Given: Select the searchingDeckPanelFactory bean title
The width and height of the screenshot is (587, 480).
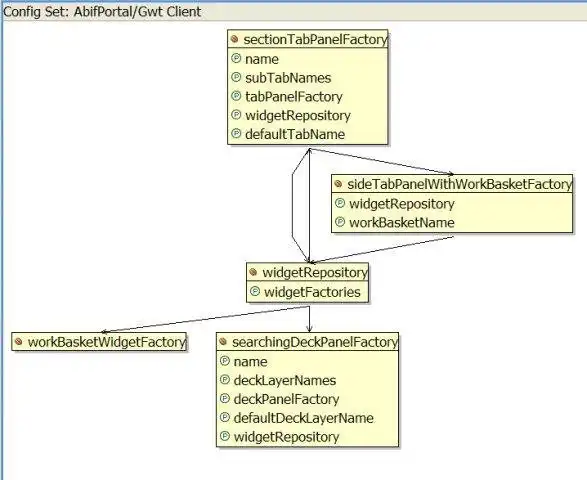Looking at the screenshot, I should pyautogui.click(x=314, y=342).
